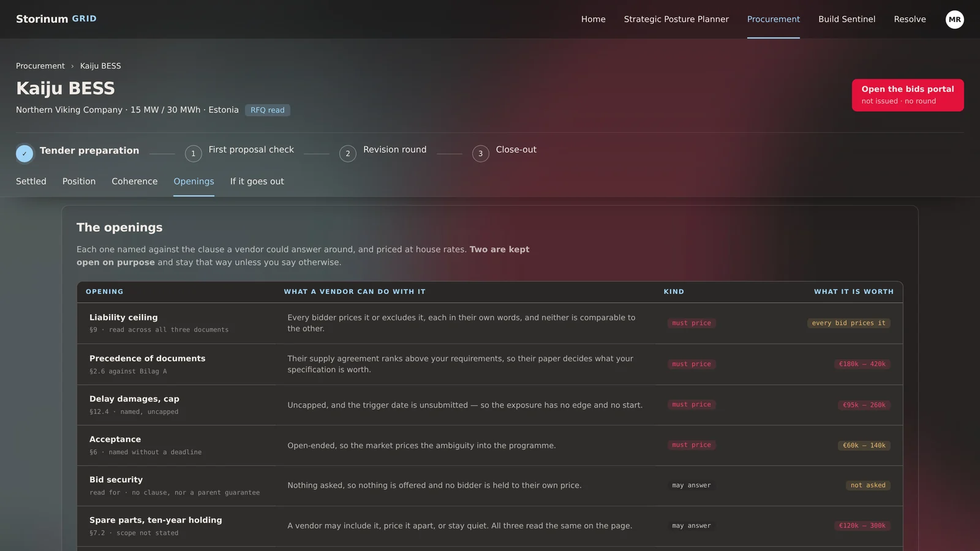The height and width of the screenshot is (551, 980).
Task: Click the RFQ read badge
Action: pos(268,110)
